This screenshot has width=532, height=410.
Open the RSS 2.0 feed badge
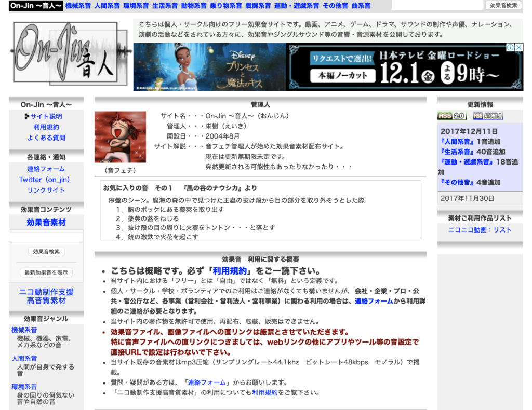(x=451, y=116)
